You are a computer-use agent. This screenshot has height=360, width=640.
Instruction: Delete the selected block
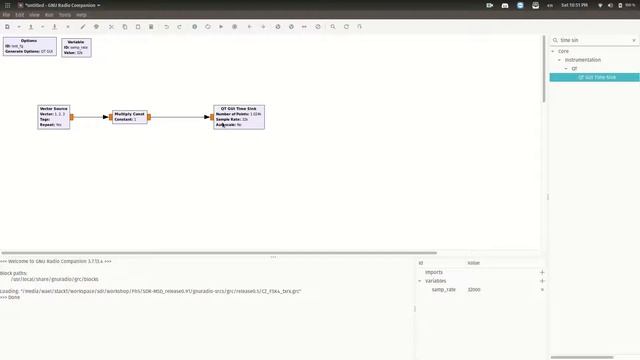click(151, 27)
